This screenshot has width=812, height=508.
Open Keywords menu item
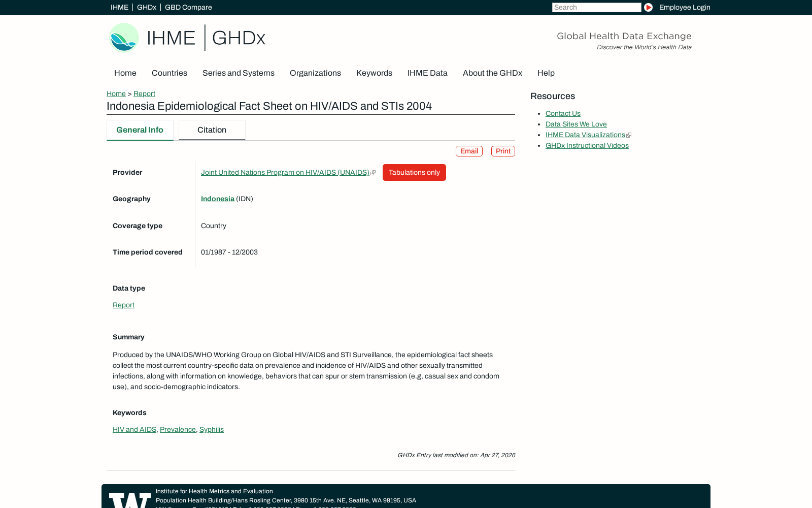point(374,73)
